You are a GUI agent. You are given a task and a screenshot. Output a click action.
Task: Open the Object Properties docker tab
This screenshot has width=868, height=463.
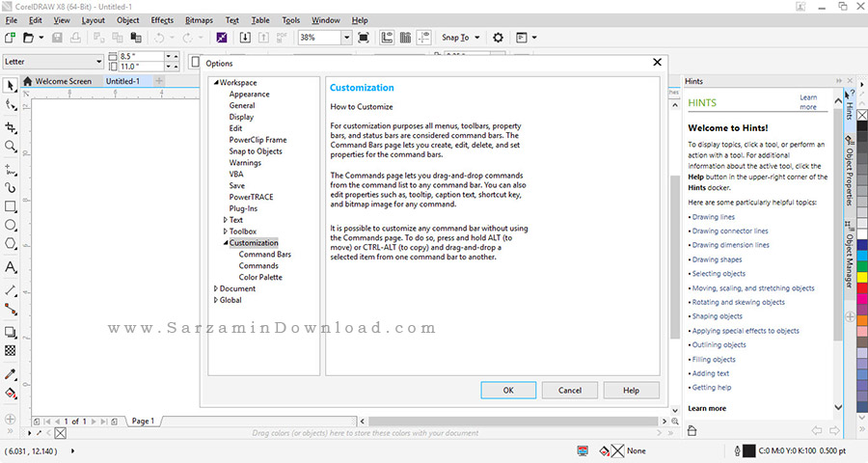click(x=849, y=170)
